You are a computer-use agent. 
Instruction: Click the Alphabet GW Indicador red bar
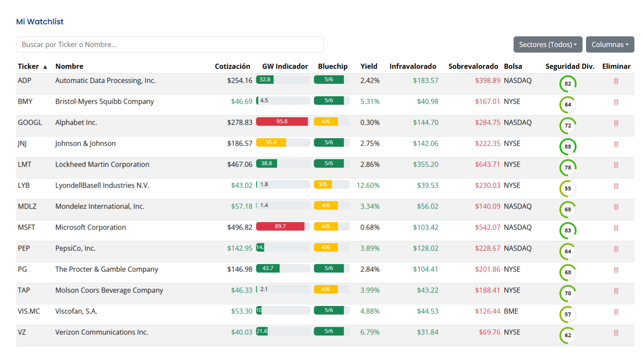point(282,122)
